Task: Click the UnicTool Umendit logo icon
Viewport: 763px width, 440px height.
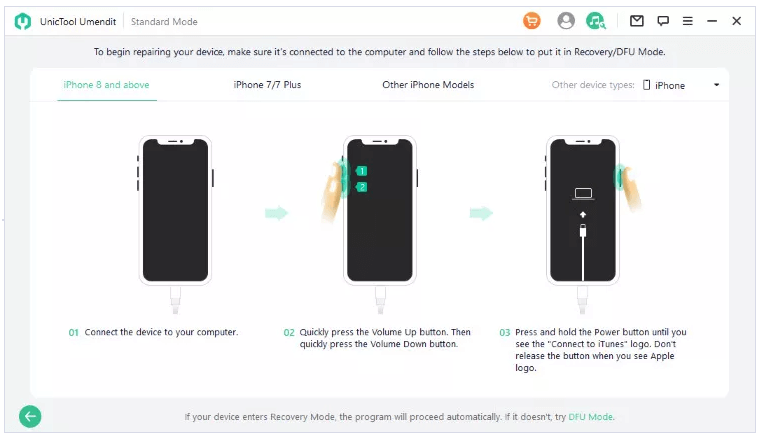Action: coord(23,21)
